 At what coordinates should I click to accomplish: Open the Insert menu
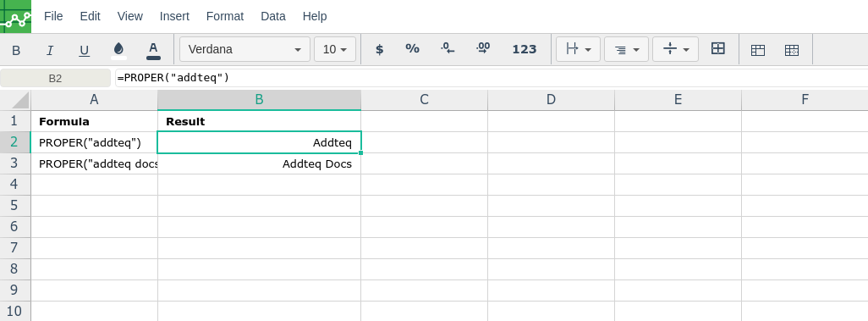pos(174,16)
